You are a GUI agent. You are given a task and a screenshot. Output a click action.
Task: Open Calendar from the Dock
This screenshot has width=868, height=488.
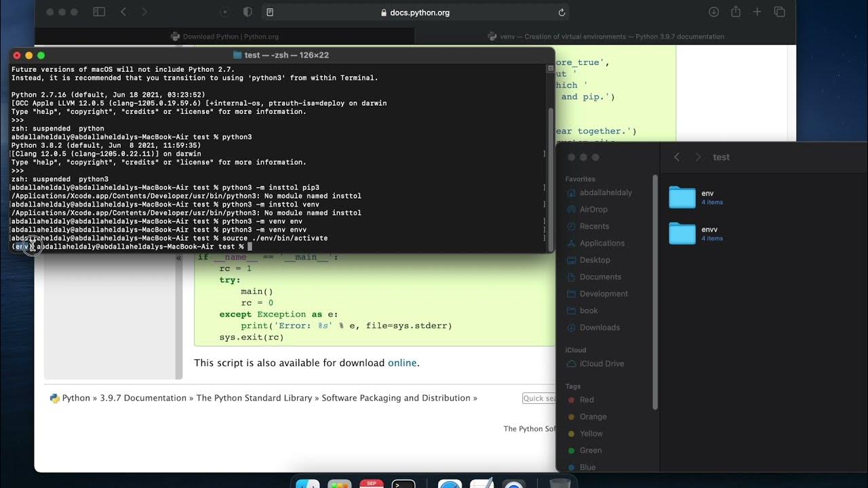371,483
